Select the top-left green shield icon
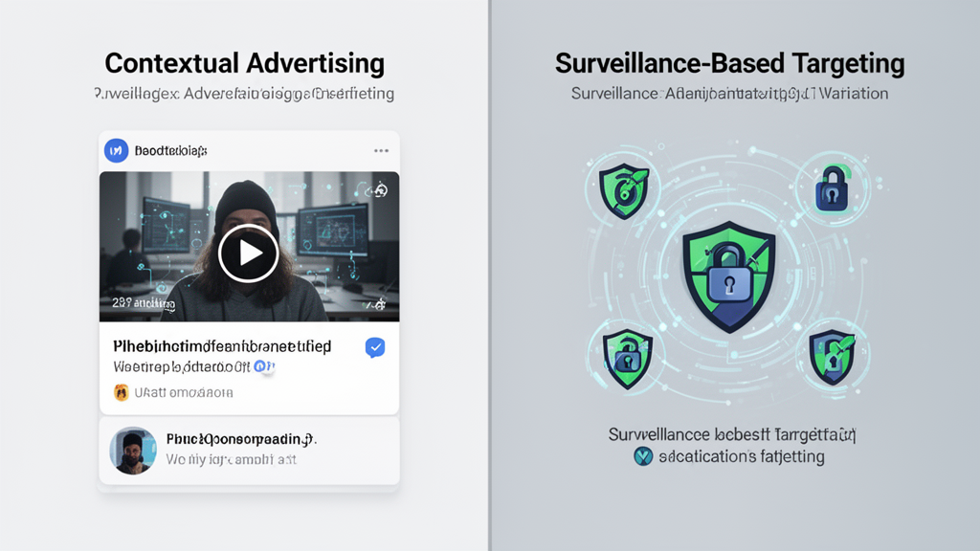 point(624,190)
